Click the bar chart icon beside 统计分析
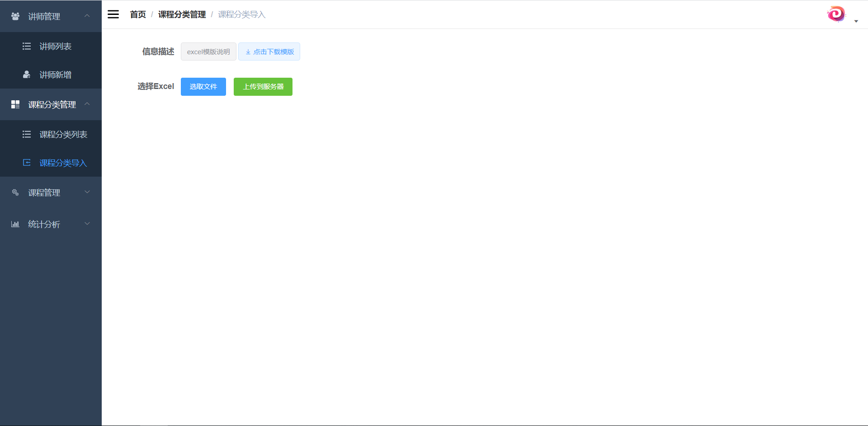868x426 pixels. coord(15,224)
